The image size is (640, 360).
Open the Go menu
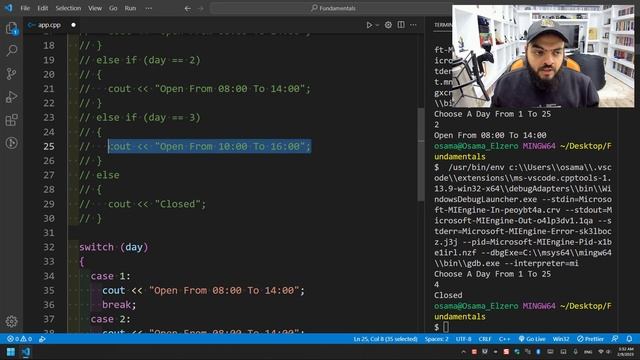[113, 8]
